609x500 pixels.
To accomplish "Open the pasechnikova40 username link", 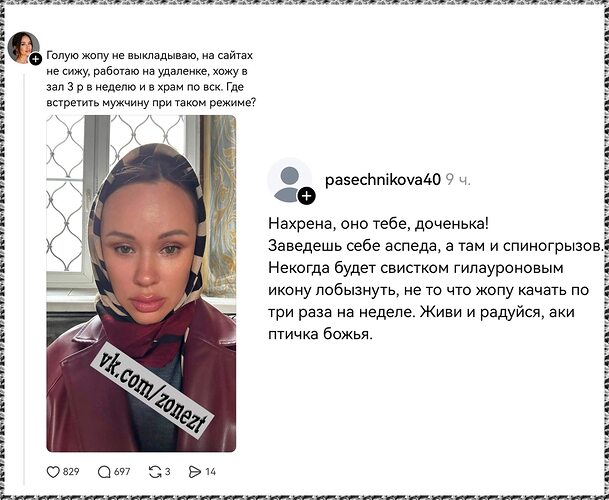I will tap(383, 179).
